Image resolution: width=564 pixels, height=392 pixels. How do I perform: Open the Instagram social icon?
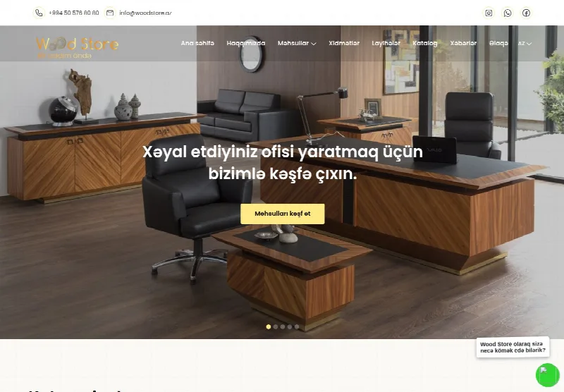tap(489, 13)
